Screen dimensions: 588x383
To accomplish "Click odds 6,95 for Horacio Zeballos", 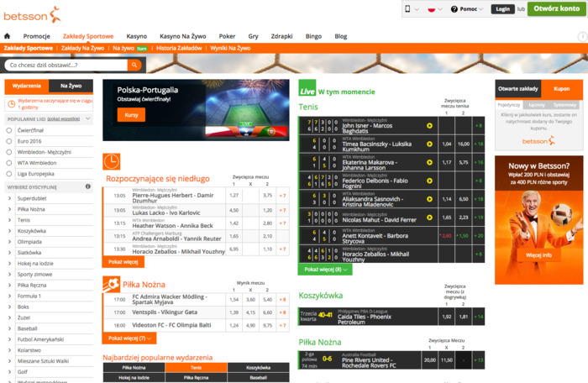I will (x=234, y=249).
